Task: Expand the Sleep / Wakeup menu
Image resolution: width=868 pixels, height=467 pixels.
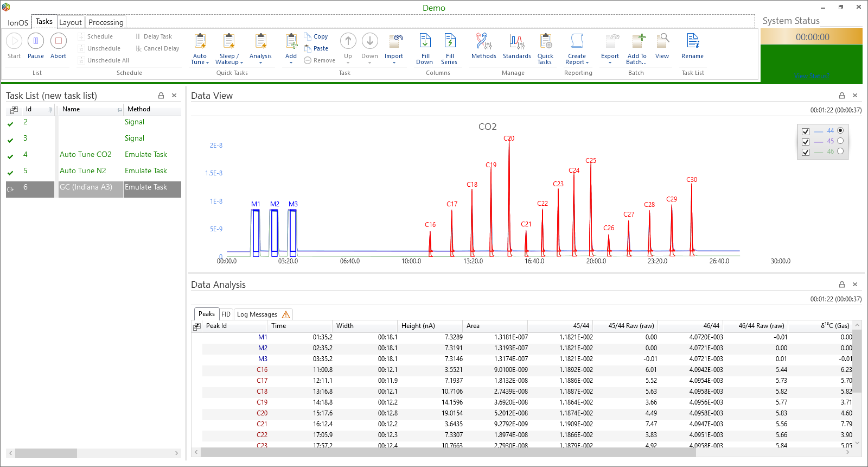Action: point(229,62)
